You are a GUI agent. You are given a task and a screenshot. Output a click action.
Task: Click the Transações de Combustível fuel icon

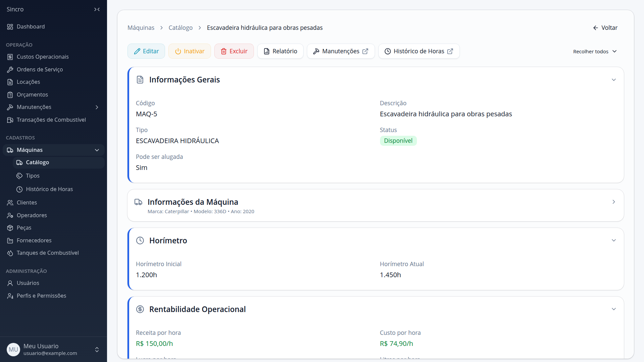[x=10, y=120]
